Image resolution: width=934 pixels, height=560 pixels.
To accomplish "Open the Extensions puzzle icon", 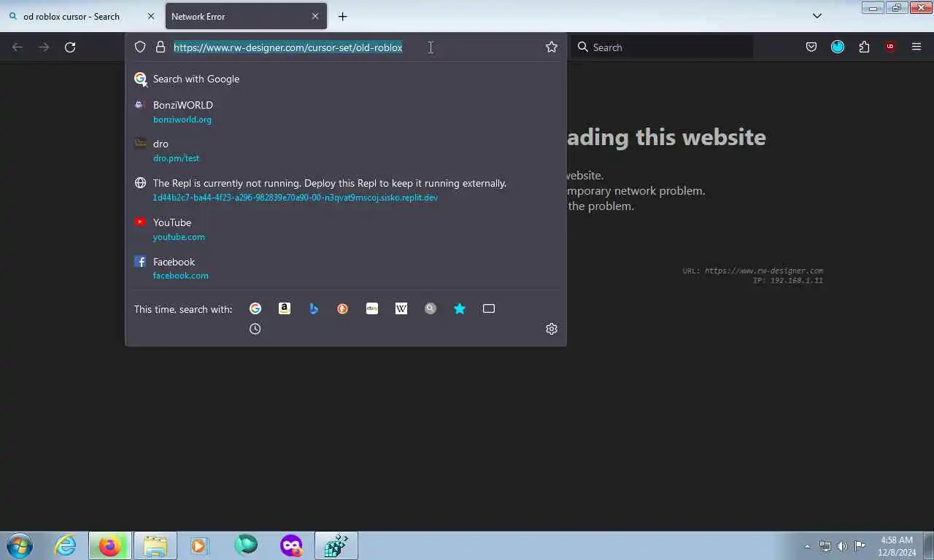I will click(x=864, y=47).
